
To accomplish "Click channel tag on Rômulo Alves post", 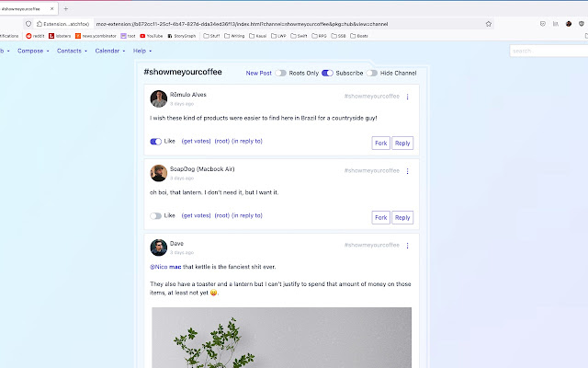I will 371,96.
